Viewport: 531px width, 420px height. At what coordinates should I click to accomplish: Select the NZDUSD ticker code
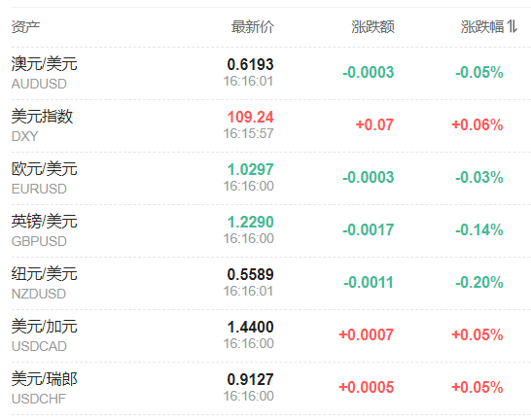39,294
